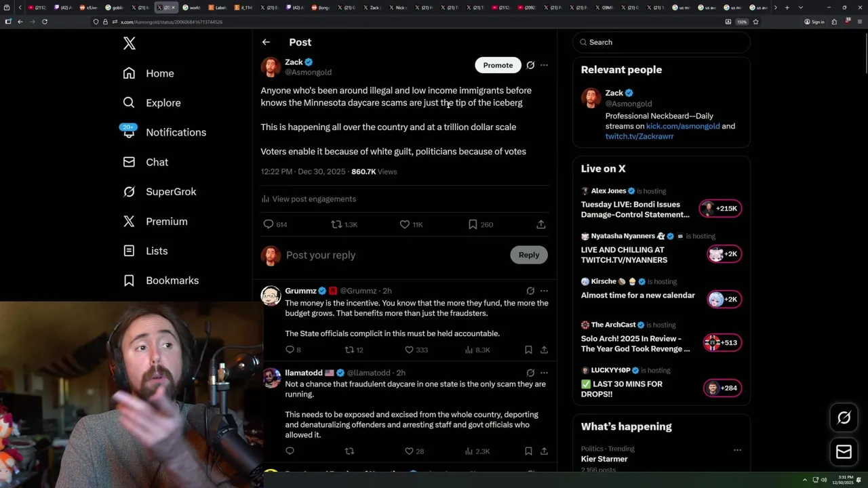Click the Search field on X
The width and height of the screenshot is (868, 488).
661,42
